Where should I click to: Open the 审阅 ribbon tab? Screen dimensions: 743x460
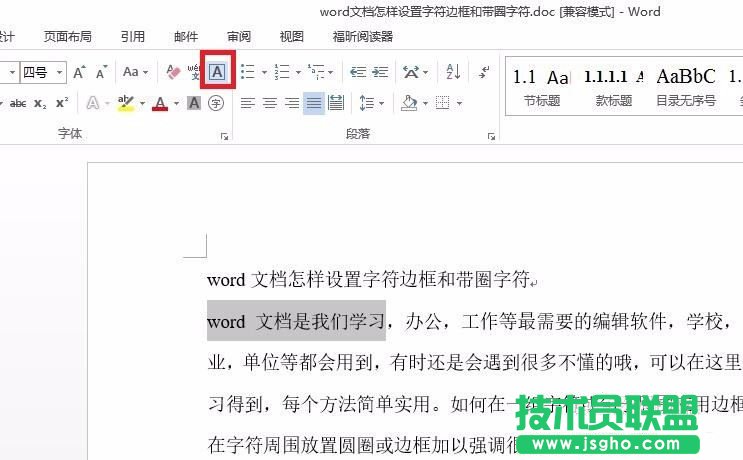pyautogui.click(x=239, y=36)
